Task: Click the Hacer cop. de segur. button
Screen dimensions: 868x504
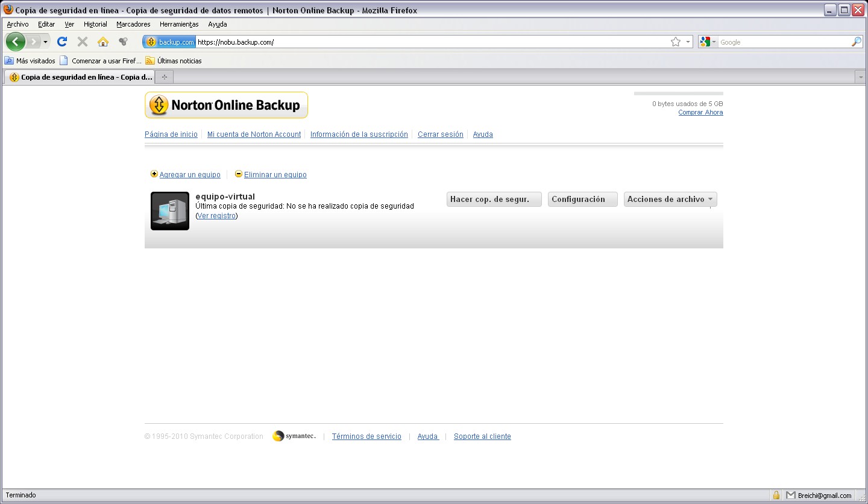Action: [494, 200]
